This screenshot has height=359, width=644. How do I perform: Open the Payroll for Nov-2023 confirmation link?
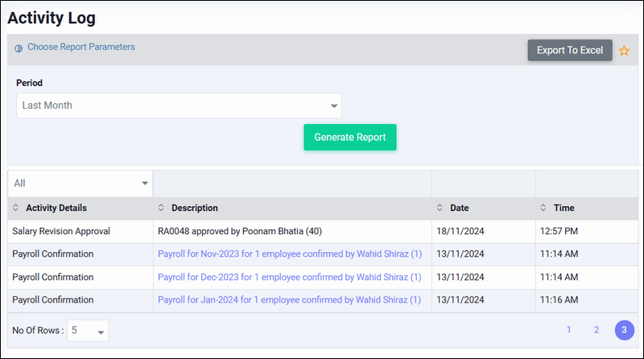click(x=290, y=254)
